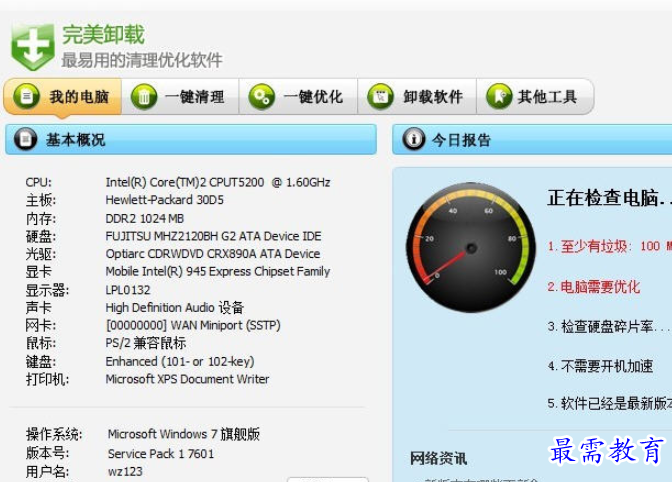The height and width of the screenshot is (482, 672).
Task: Click the system health gauge dial
Action: pyautogui.click(x=471, y=247)
